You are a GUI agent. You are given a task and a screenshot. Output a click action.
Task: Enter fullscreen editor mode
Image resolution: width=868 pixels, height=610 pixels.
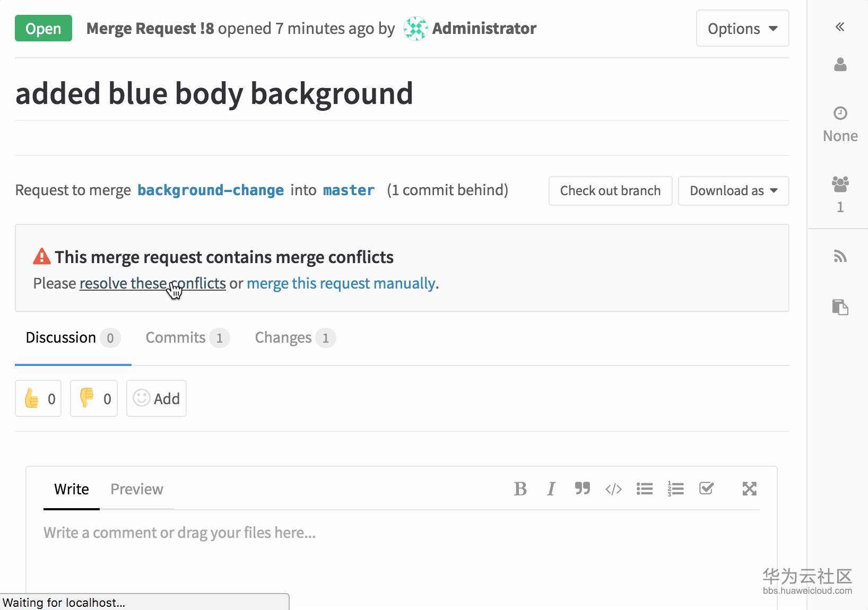(749, 489)
